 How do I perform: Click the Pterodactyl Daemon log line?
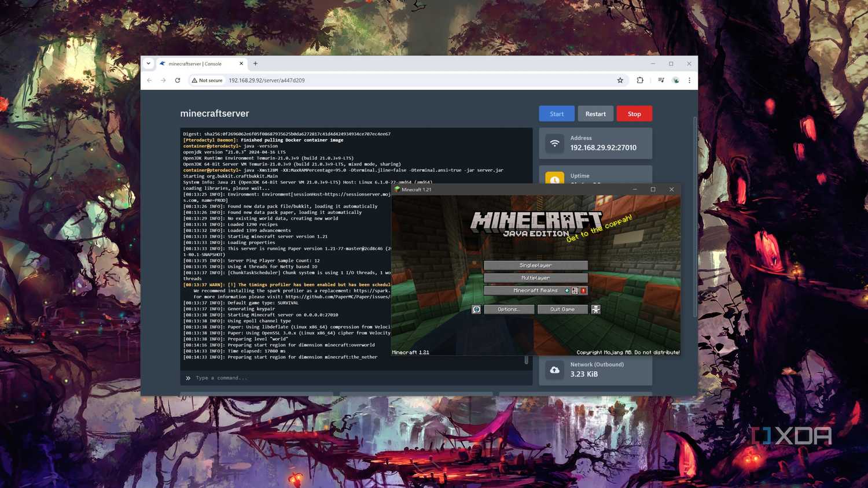pyautogui.click(x=263, y=140)
